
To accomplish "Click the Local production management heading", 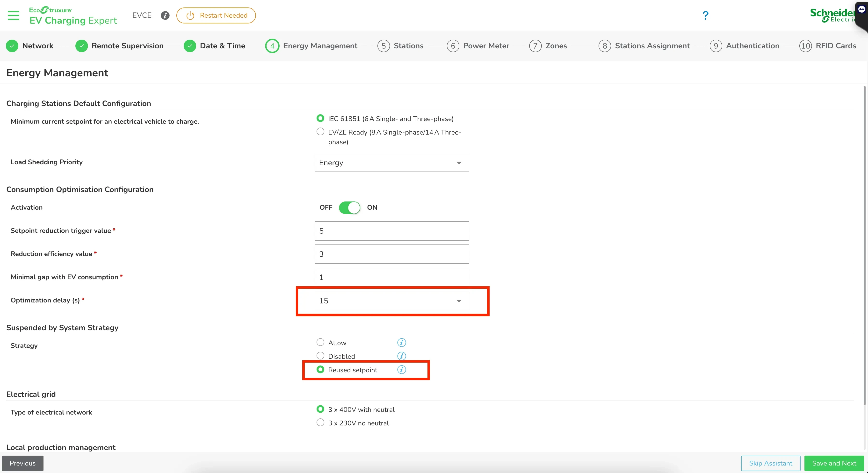I will coord(61,447).
